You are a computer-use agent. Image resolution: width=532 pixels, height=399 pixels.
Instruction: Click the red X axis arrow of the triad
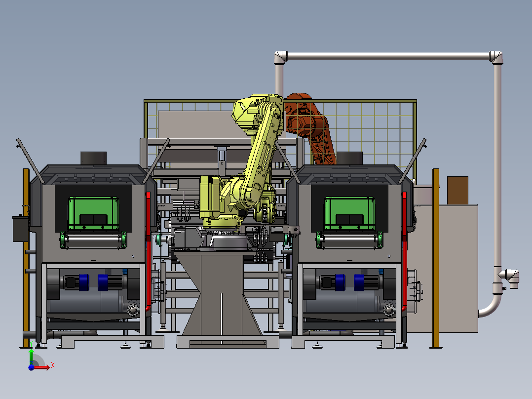(42, 367)
